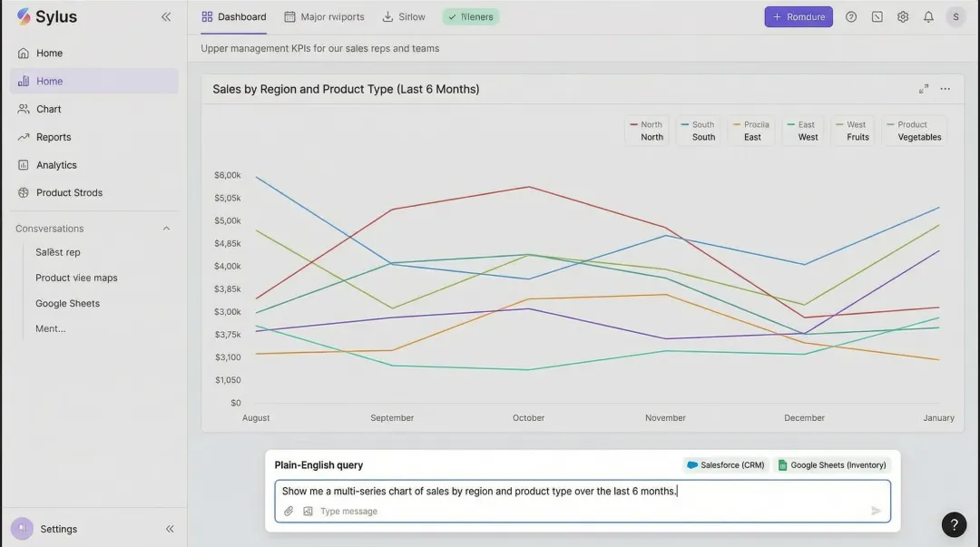Click the Romdure button
Screen dimensions: 980x547
(x=798, y=16)
